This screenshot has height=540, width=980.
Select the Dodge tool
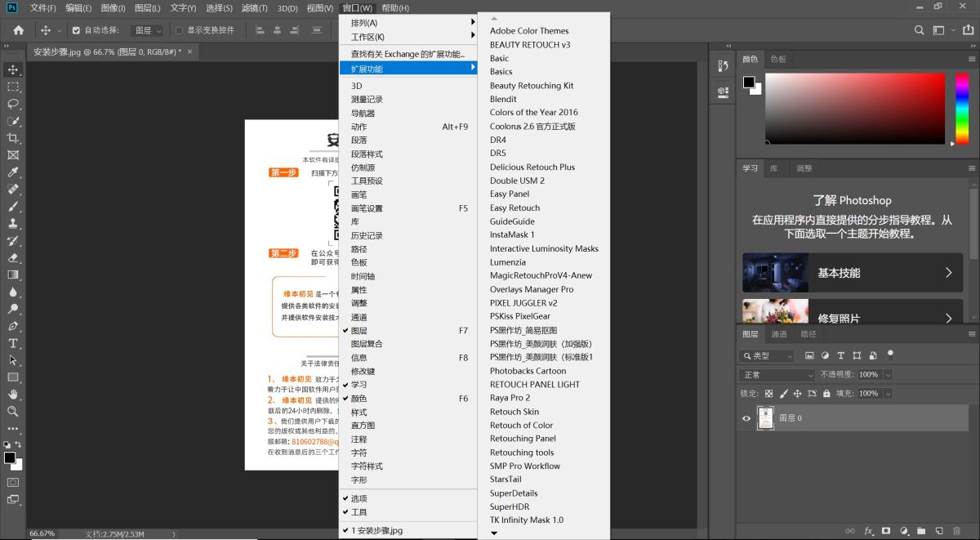13,310
